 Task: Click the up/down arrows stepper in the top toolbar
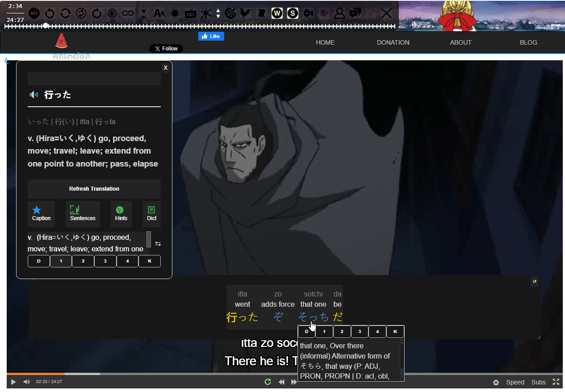click(218, 13)
